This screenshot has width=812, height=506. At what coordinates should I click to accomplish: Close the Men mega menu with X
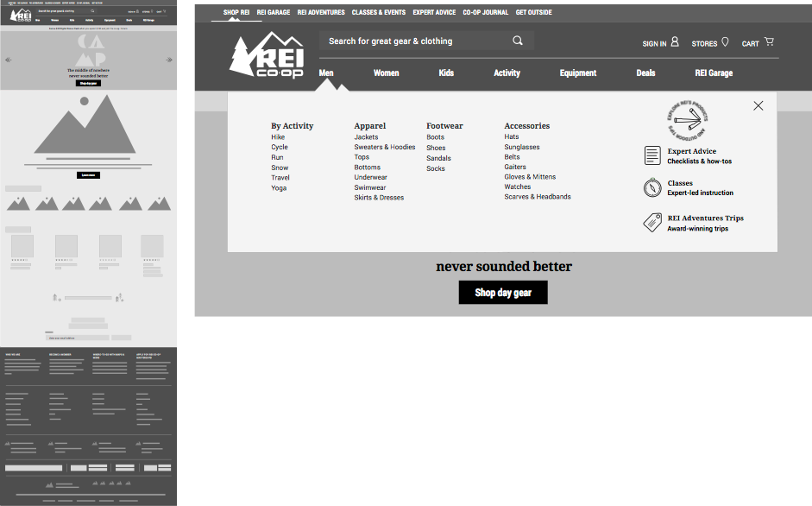point(758,105)
